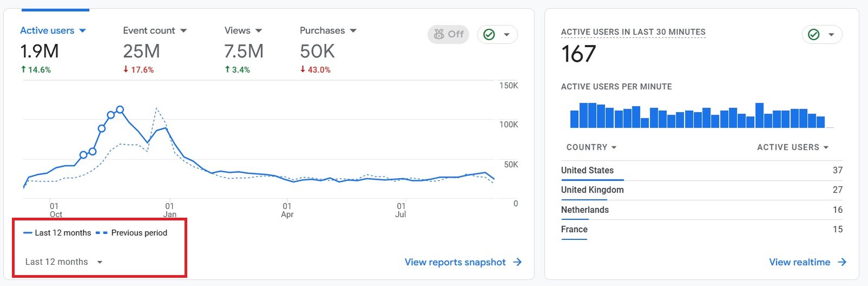Click the arrow icon beside View reports snapshot
Image resolution: width=868 pixels, height=286 pixels.
pos(518,262)
